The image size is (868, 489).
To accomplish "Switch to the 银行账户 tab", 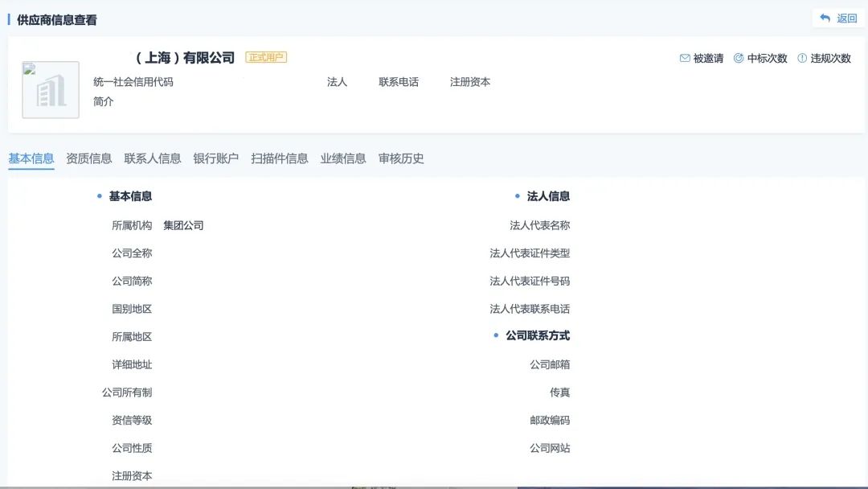I will [x=216, y=158].
